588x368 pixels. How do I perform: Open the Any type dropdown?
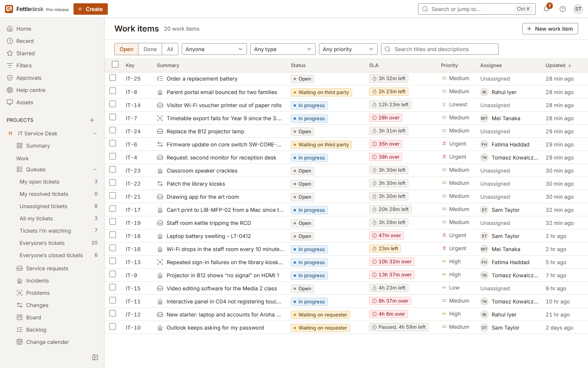click(283, 49)
